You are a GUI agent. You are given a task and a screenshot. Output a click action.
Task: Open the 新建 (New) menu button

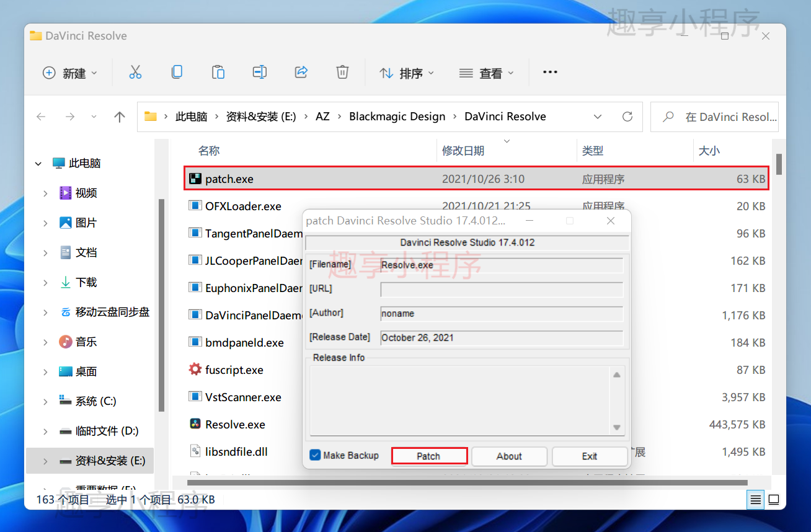click(x=70, y=73)
